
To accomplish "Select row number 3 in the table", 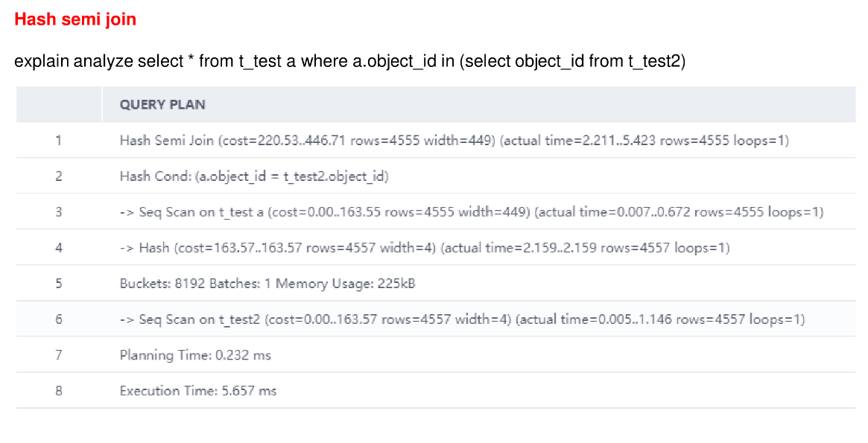I will 59,212.
